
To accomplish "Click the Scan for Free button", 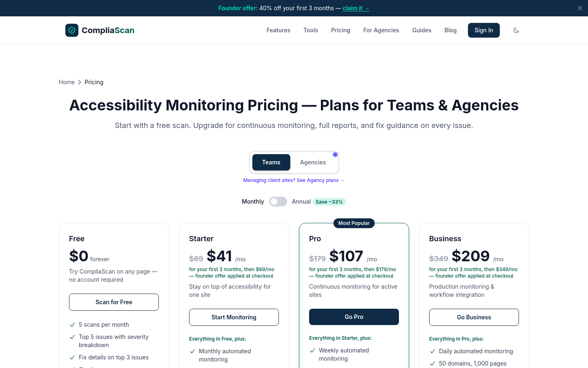I will pos(114,302).
